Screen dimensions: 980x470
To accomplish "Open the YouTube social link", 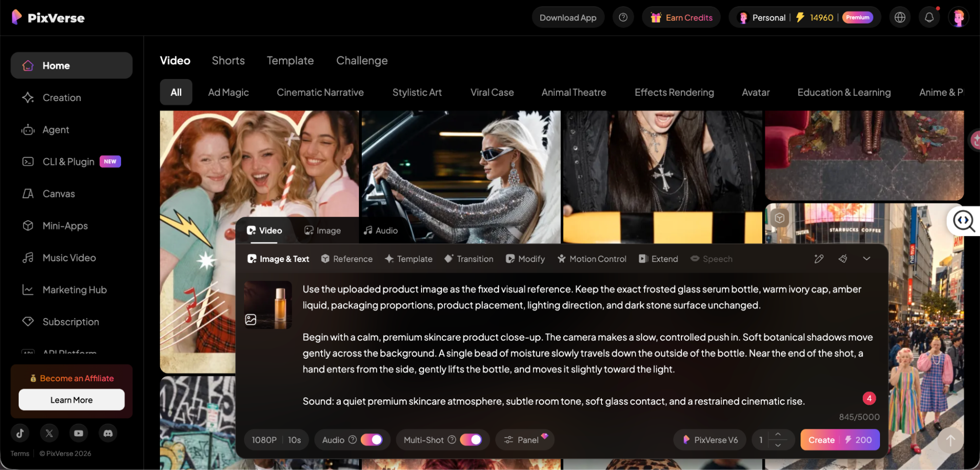I will [x=78, y=433].
